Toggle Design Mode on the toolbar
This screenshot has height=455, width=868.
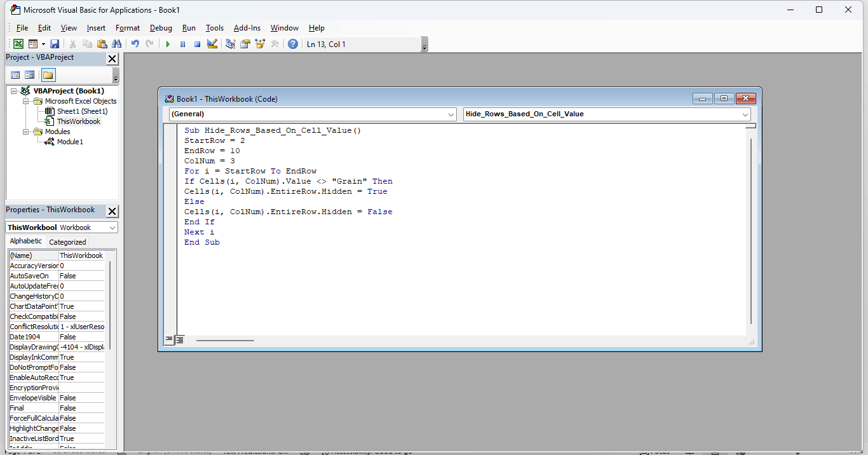(x=212, y=43)
